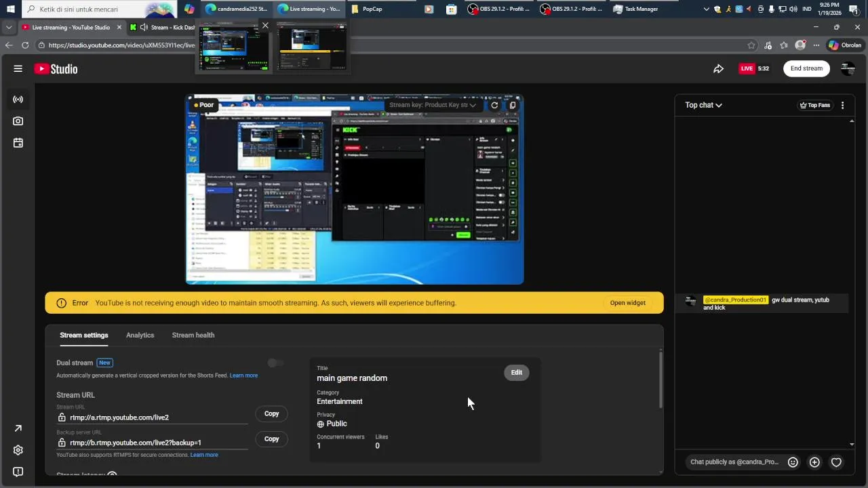Select the Stream - Kick Dash browser tab
Image resolution: width=868 pixels, height=488 pixels.
(x=163, y=27)
